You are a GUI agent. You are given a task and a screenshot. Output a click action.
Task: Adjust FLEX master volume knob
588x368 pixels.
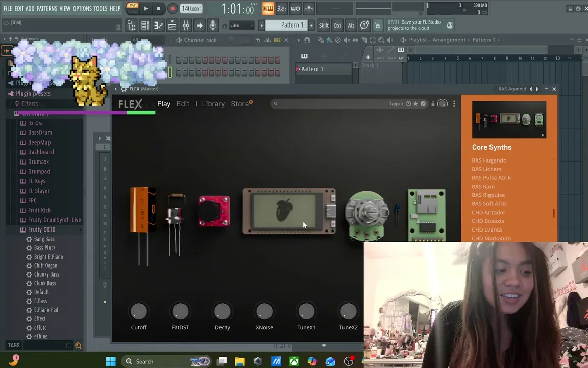(x=443, y=104)
